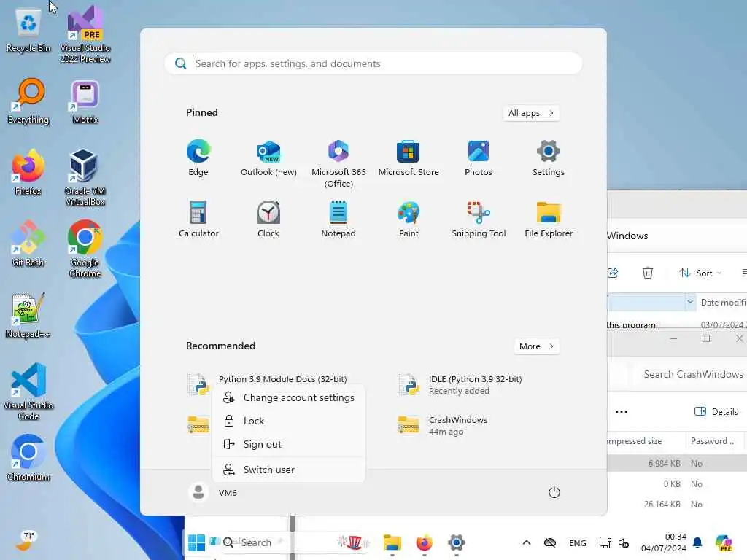Click the Windows Start button on taskbar
747x560 pixels.
(196, 542)
